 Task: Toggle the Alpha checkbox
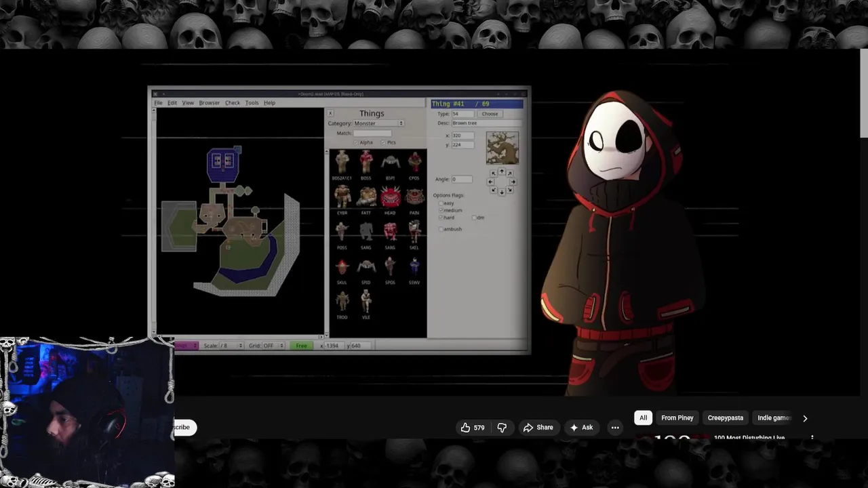click(x=357, y=142)
